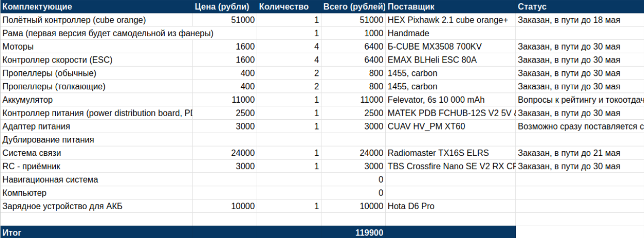The height and width of the screenshot is (238, 644).
Task: Select the 'RC - приёмник' cell
Action: point(96,166)
